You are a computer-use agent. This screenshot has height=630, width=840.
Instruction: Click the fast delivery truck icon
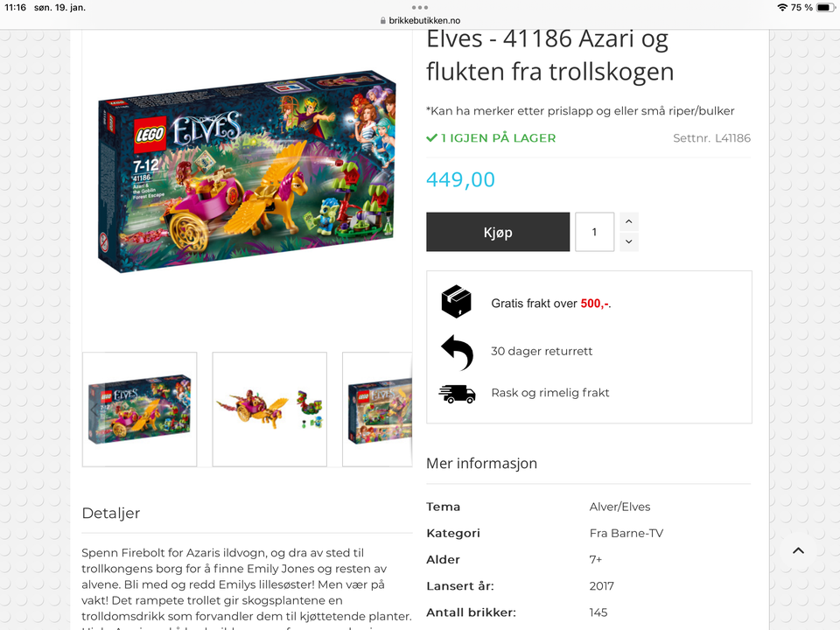457,394
